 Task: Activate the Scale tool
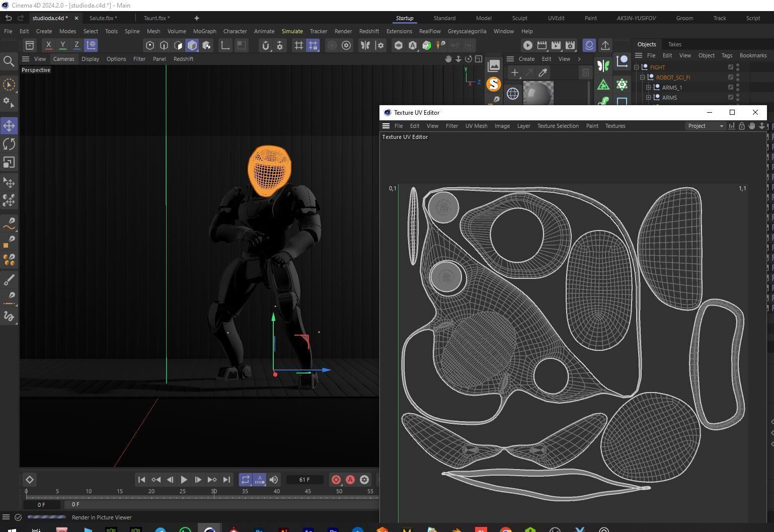(x=9, y=163)
